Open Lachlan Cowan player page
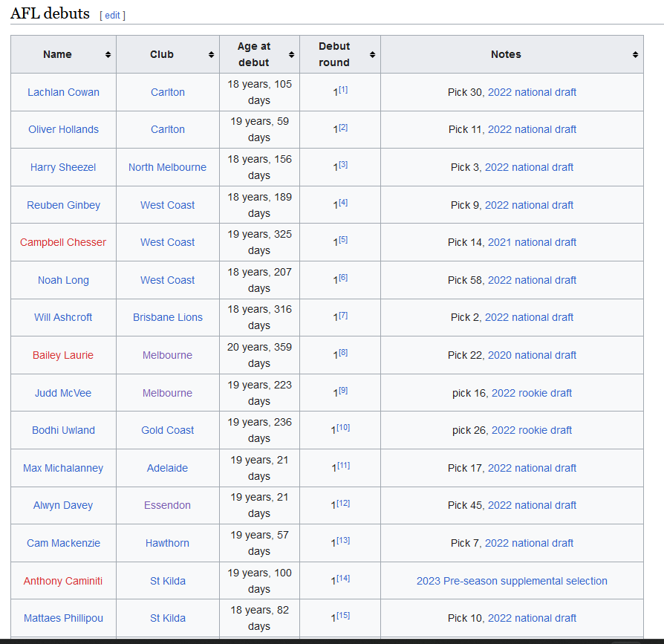This screenshot has height=644, width=664. point(64,92)
